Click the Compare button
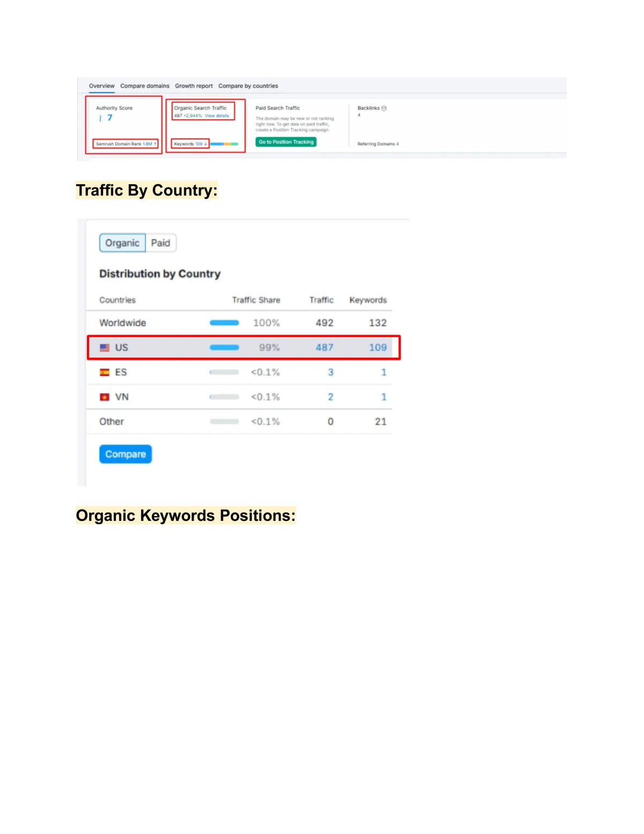The width and height of the screenshot is (644, 834). 126,454
